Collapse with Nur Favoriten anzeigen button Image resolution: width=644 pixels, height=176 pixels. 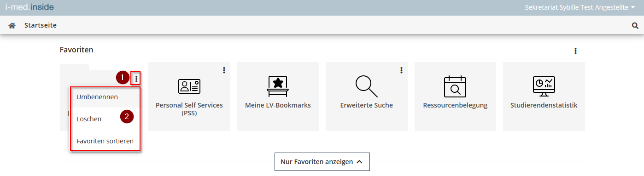[322, 162]
